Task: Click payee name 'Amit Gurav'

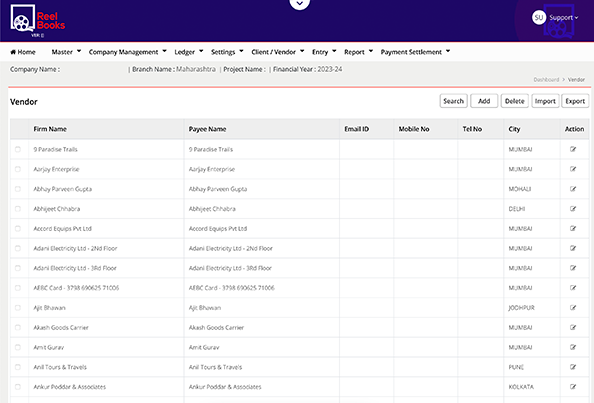Action: tap(204, 347)
